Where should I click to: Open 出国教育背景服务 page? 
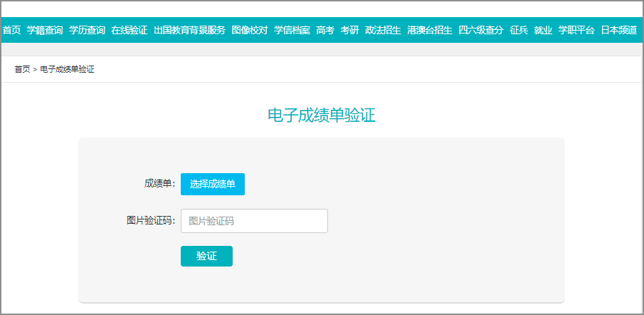tap(190, 30)
